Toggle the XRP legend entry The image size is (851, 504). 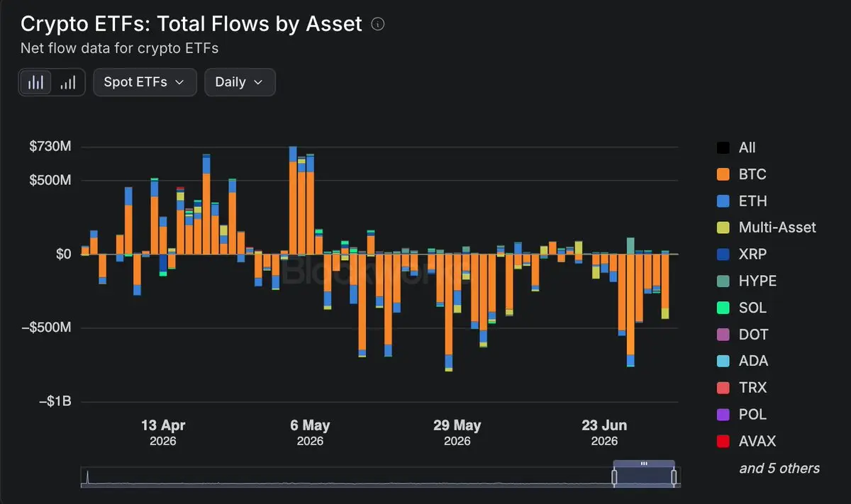(742, 254)
